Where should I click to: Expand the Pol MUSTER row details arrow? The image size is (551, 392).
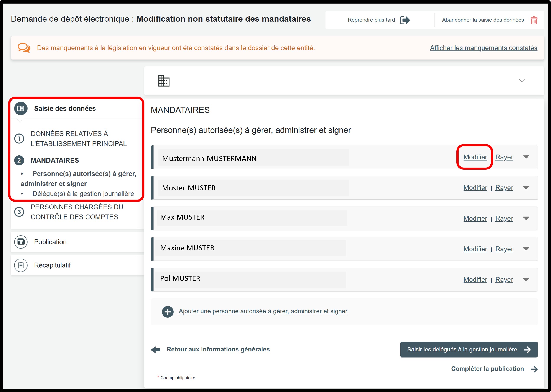[x=526, y=280]
